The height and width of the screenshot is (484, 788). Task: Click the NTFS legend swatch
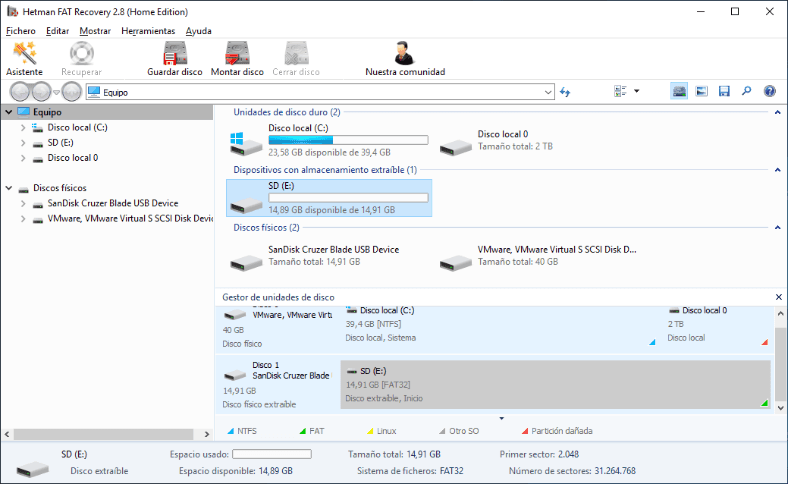[x=231, y=431]
